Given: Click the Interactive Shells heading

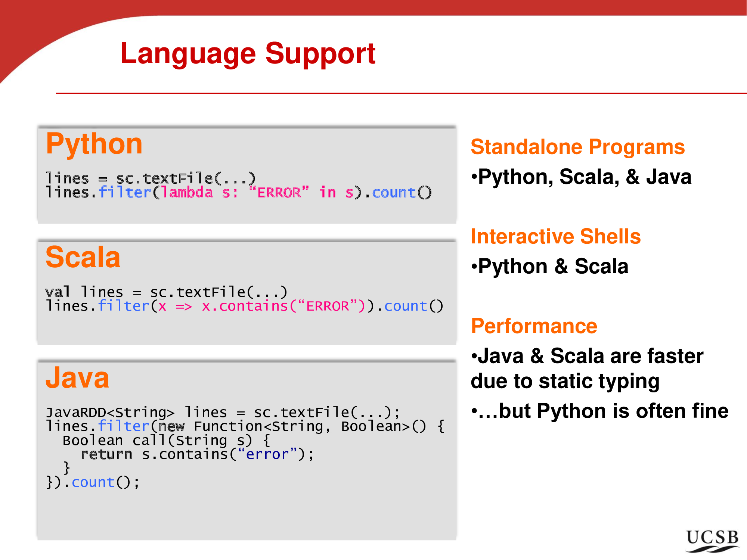Looking at the screenshot, I should (x=555, y=237).
